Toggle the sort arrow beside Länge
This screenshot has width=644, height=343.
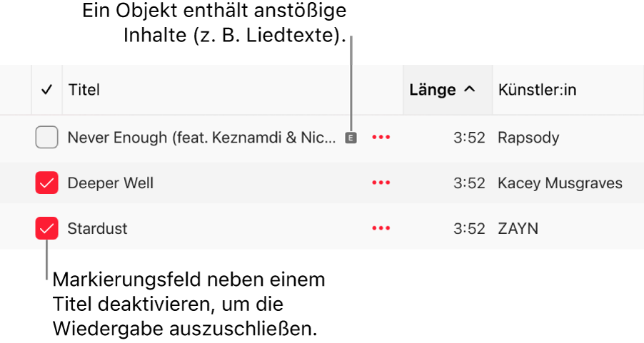click(x=470, y=90)
